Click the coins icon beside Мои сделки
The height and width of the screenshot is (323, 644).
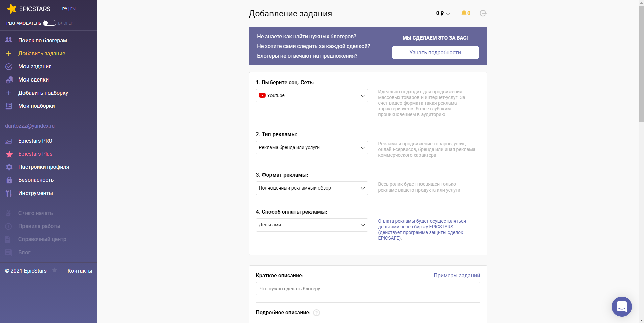[x=9, y=80]
